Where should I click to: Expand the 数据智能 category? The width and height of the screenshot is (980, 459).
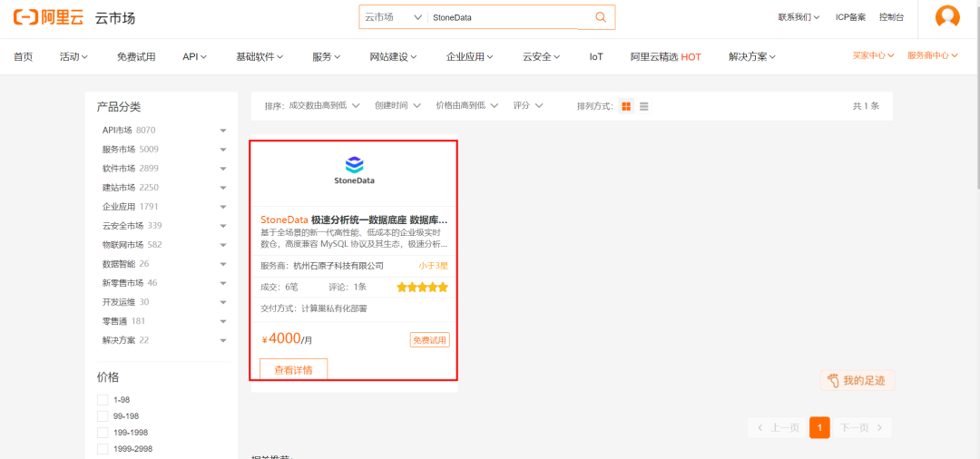coord(223,264)
